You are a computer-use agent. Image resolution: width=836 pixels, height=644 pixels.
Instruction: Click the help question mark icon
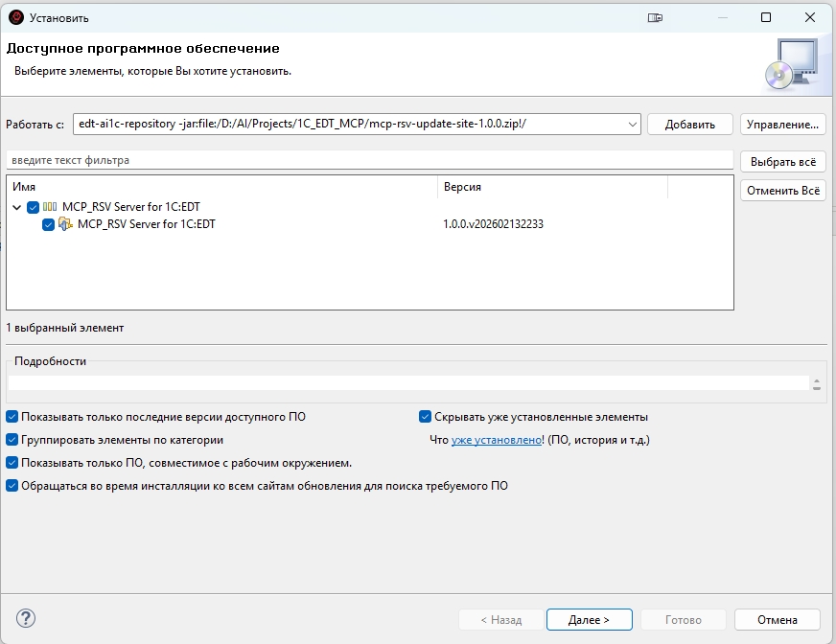[x=27, y=619]
